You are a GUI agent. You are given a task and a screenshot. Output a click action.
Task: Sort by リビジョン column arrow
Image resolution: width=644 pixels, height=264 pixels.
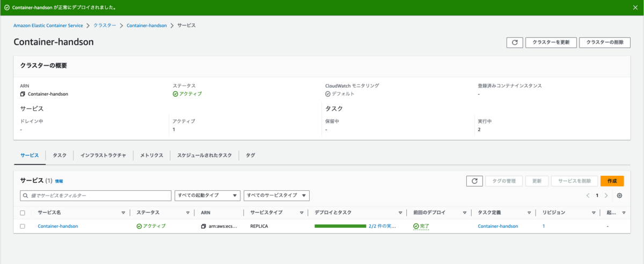pyautogui.click(x=594, y=213)
